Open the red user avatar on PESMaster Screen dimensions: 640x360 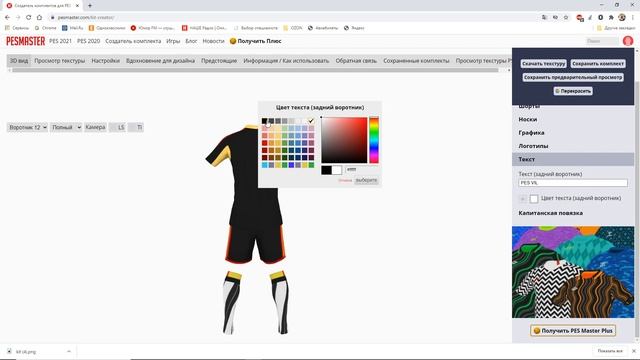click(628, 41)
